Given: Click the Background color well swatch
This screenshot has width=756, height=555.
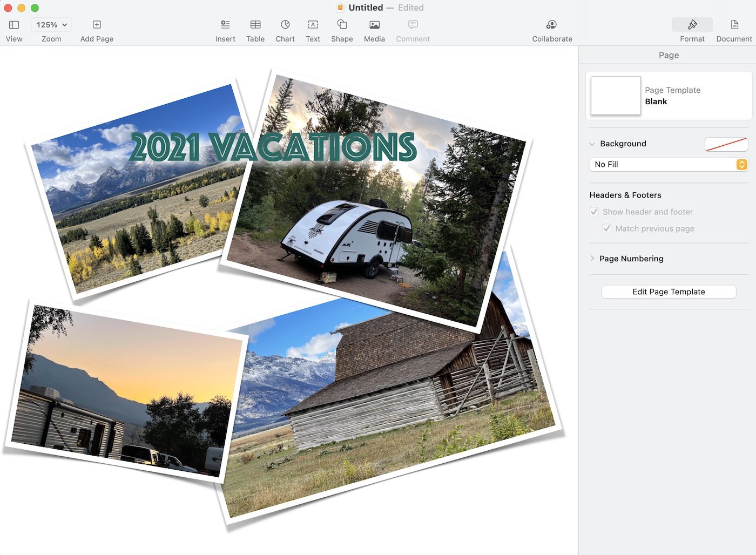Looking at the screenshot, I should (x=726, y=144).
